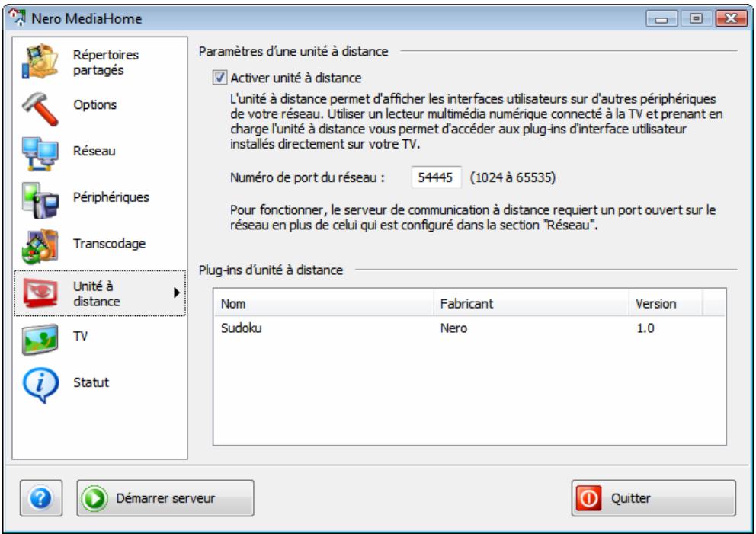
Task: Uncheck the Activer unité à distance checkbox
Action: (x=219, y=78)
